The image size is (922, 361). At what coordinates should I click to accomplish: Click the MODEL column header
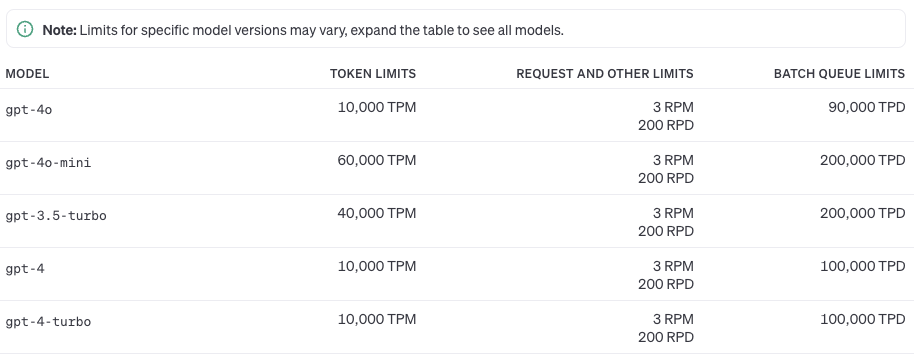[27, 73]
